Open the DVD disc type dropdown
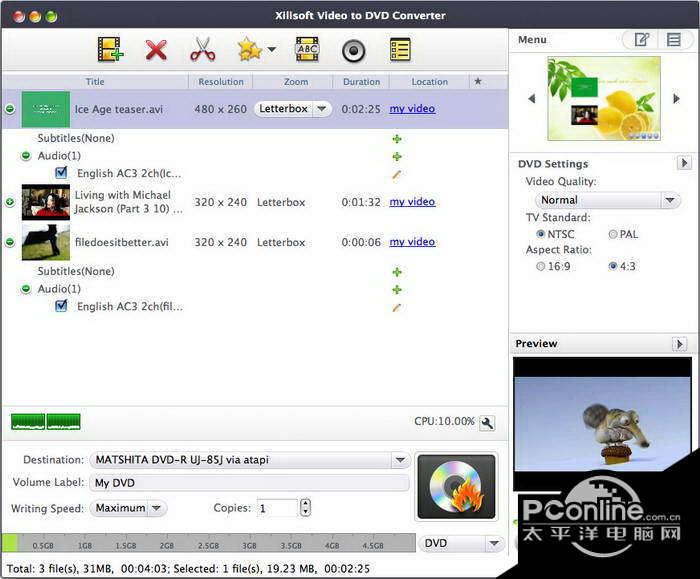The image size is (700, 579). (461, 543)
